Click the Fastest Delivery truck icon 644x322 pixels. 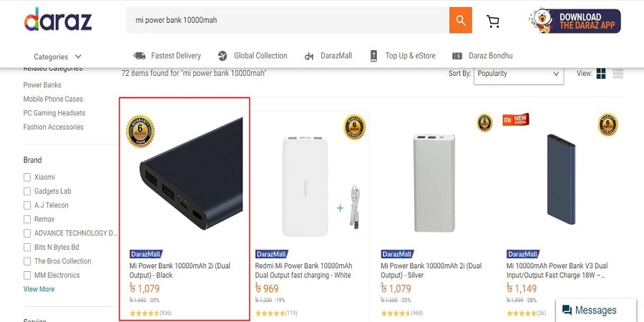point(139,56)
